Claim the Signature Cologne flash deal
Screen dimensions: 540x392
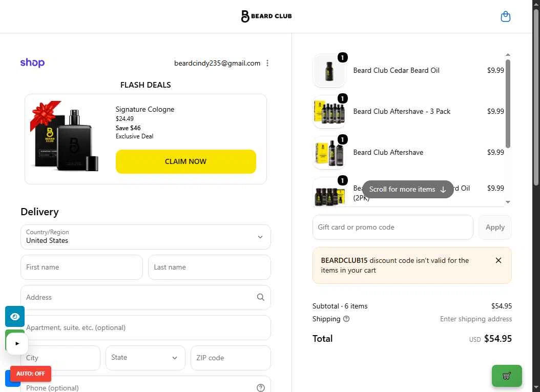[x=185, y=161]
